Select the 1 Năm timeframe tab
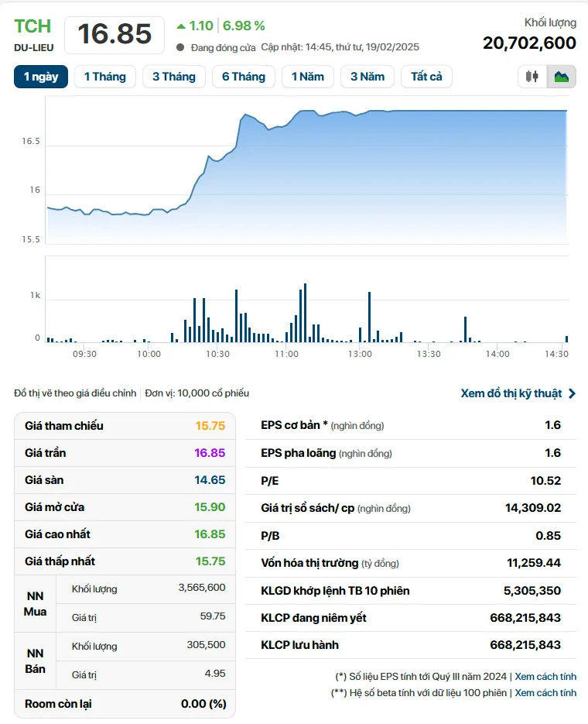Viewport: 588px width, 724px height. (x=308, y=77)
